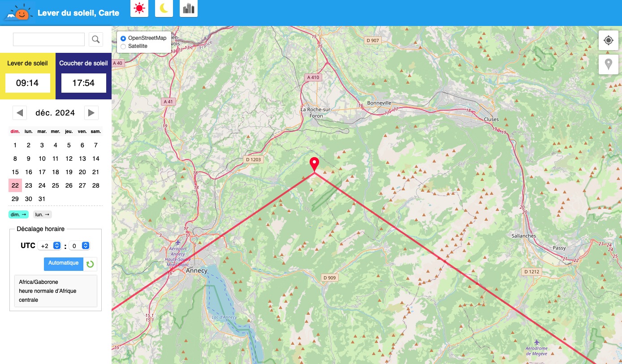This screenshot has width=622, height=364.
Task: Go to next month arrow
Action: tap(91, 113)
